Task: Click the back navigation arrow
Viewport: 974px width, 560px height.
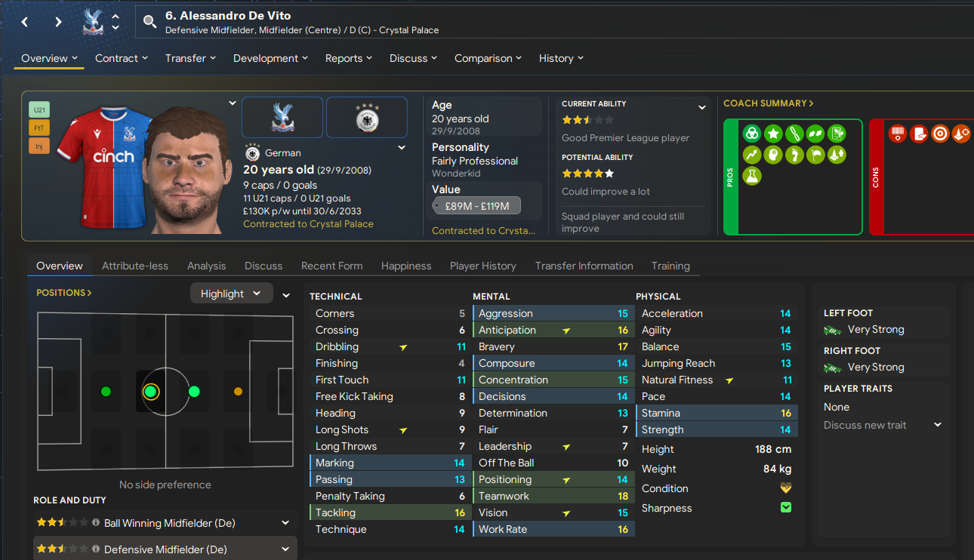Action: pos(25,22)
